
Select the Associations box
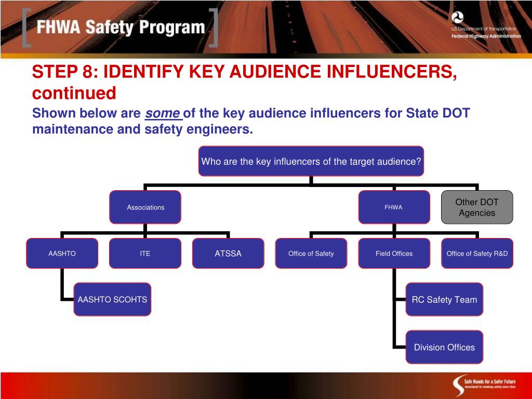coord(145,207)
